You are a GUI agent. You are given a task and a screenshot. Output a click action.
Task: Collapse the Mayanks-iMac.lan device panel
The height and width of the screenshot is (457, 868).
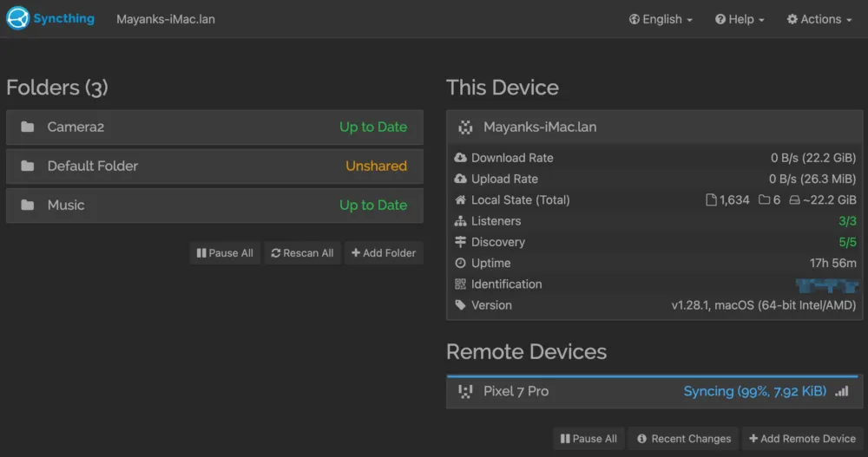654,127
